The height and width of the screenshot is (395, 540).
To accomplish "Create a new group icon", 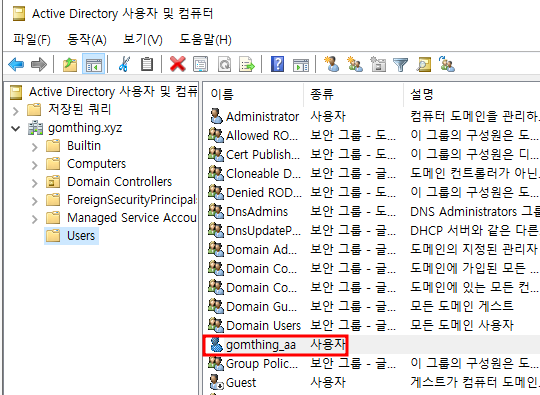I will (x=355, y=64).
